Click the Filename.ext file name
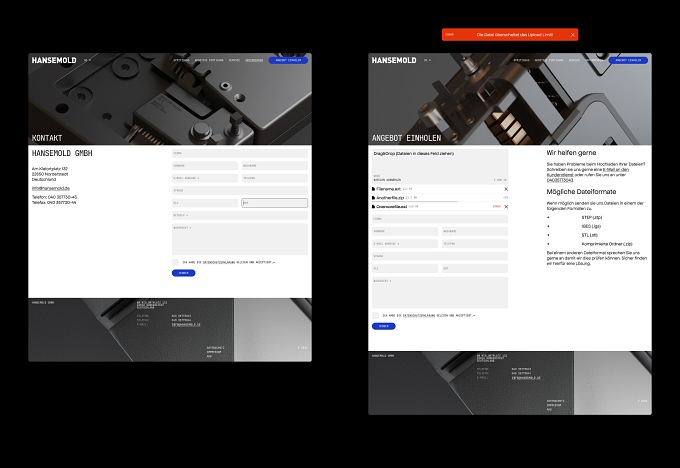 pos(389,189)
